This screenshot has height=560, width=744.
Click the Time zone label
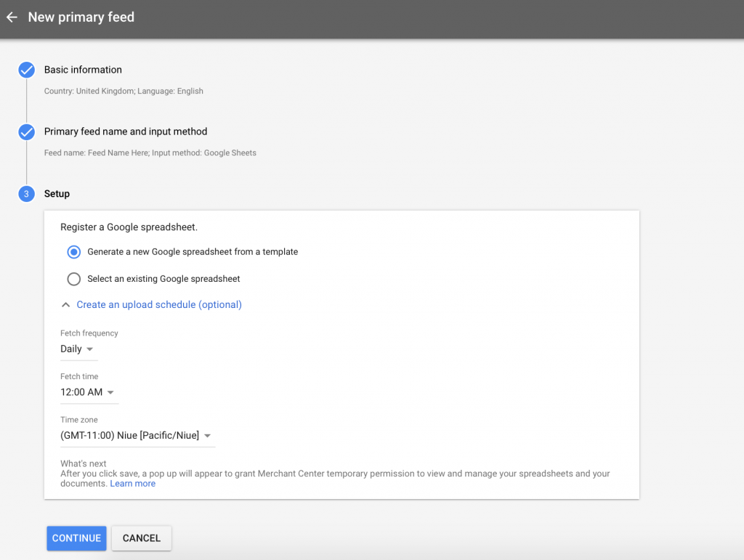point(78,420)
